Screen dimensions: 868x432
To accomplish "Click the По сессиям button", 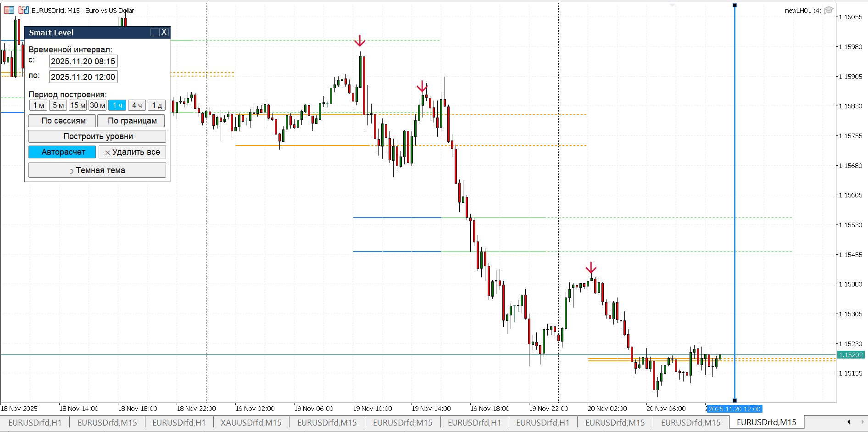I will coord(62,121).
